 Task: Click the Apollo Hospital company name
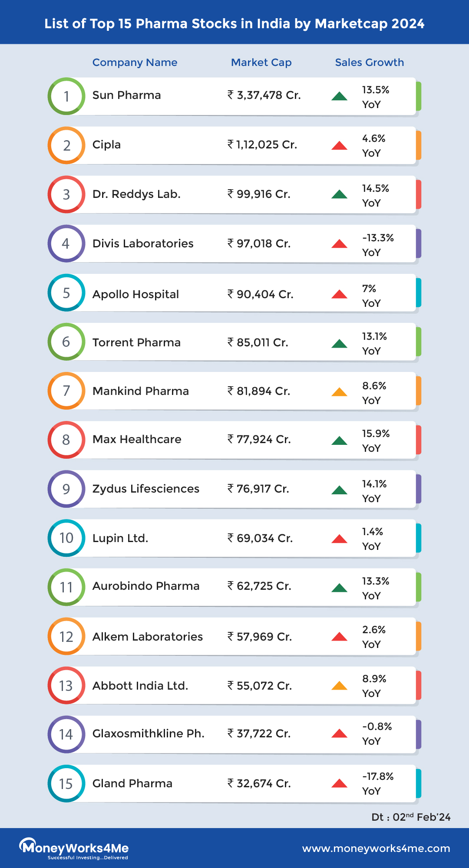coord(135,294)
